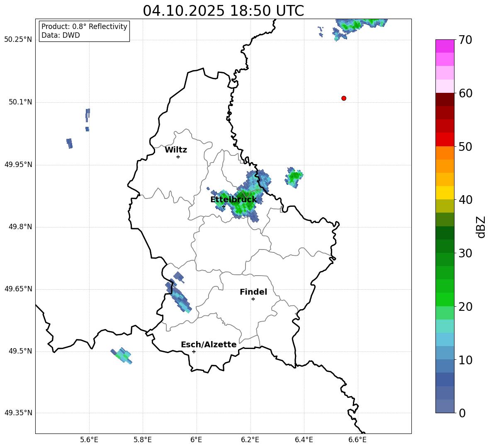The height and width of the screenshot is (448, 491).
Task: Select the Esch/Alzette city label
Action: point(209,344)
